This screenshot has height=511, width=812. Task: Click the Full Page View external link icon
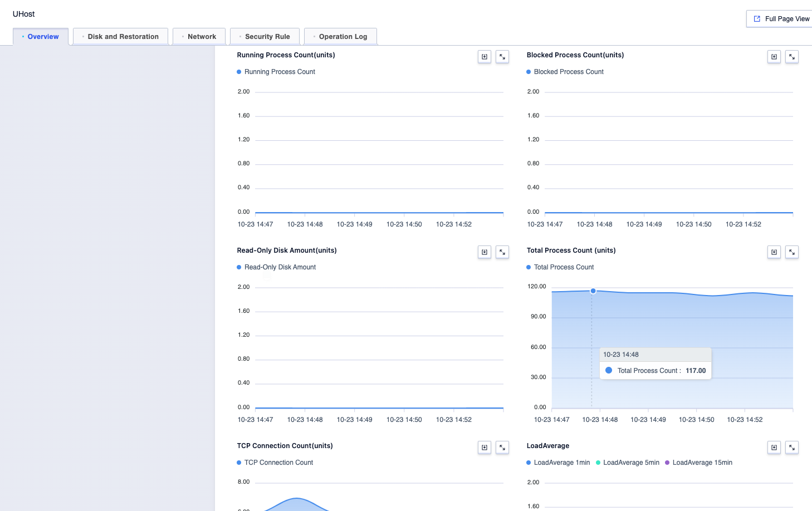(757, 19)
